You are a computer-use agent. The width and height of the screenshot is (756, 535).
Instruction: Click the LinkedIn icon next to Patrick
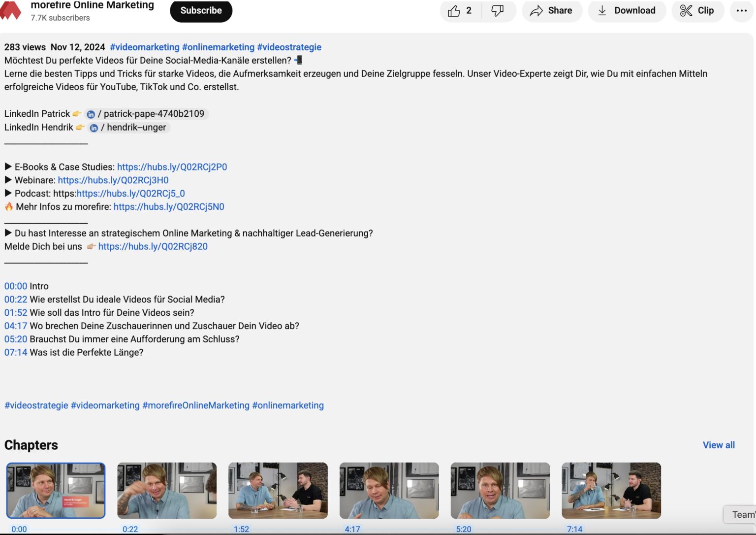[x=91, y=114]
